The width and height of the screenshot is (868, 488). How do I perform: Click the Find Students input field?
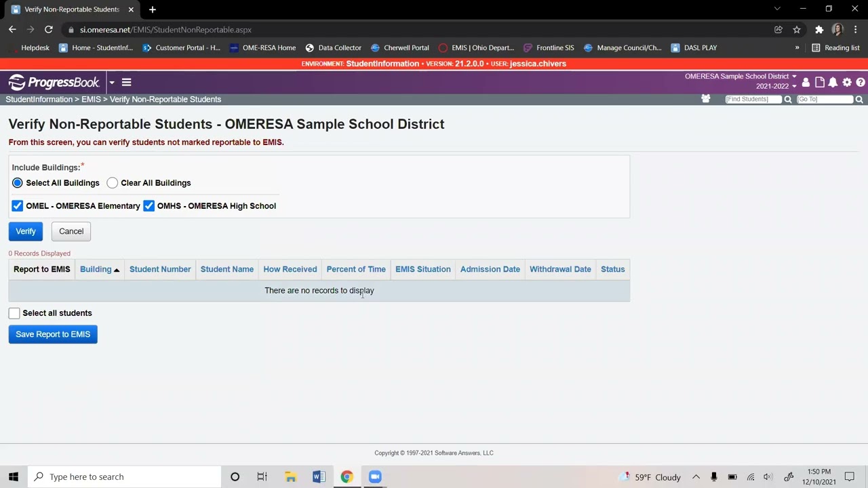click(x=753, y=100)
